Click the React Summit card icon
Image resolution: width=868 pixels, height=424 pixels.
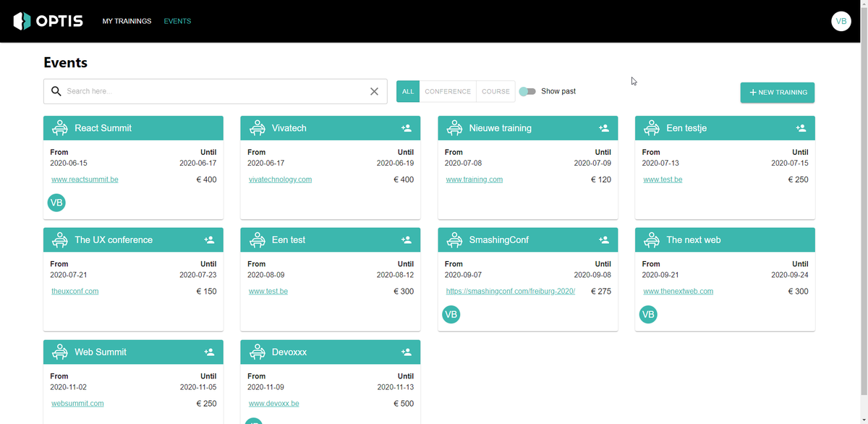(x=60, y=128)
